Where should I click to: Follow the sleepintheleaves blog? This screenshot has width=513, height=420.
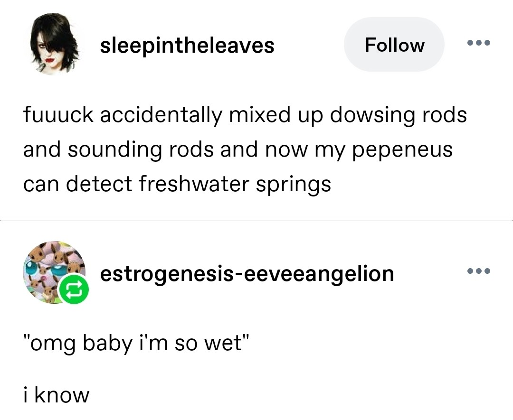[394, 45]
